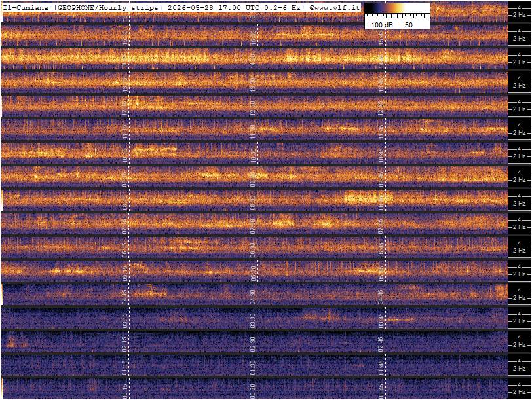532x400 pixels.
Task: Click the "02:15" time label
Action: 125,344
